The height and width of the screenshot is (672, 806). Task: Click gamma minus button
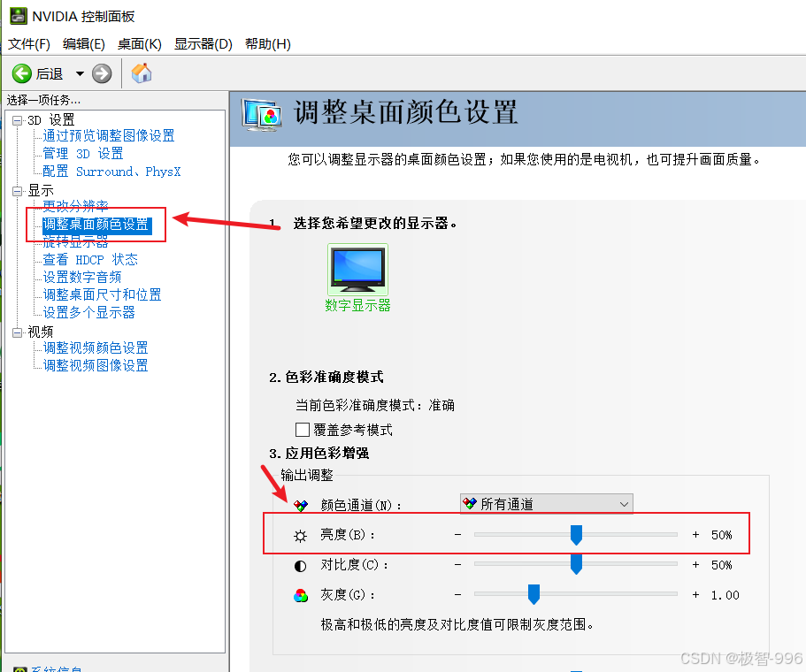pyautogui.click(x=457, y=594)
